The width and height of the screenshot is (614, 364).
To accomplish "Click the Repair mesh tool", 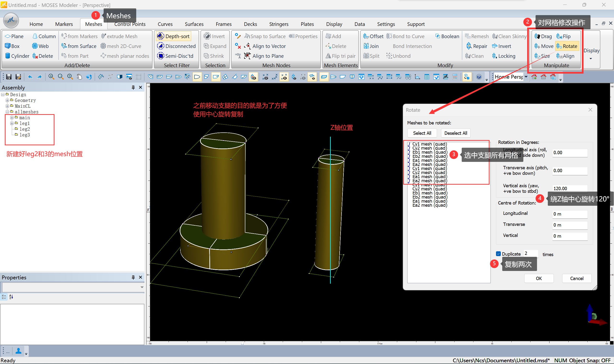I will [x=476, y=46].
